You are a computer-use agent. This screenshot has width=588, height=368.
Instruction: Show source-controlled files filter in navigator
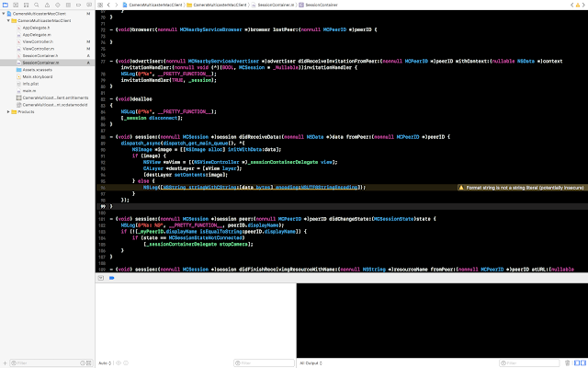point(89,363)
